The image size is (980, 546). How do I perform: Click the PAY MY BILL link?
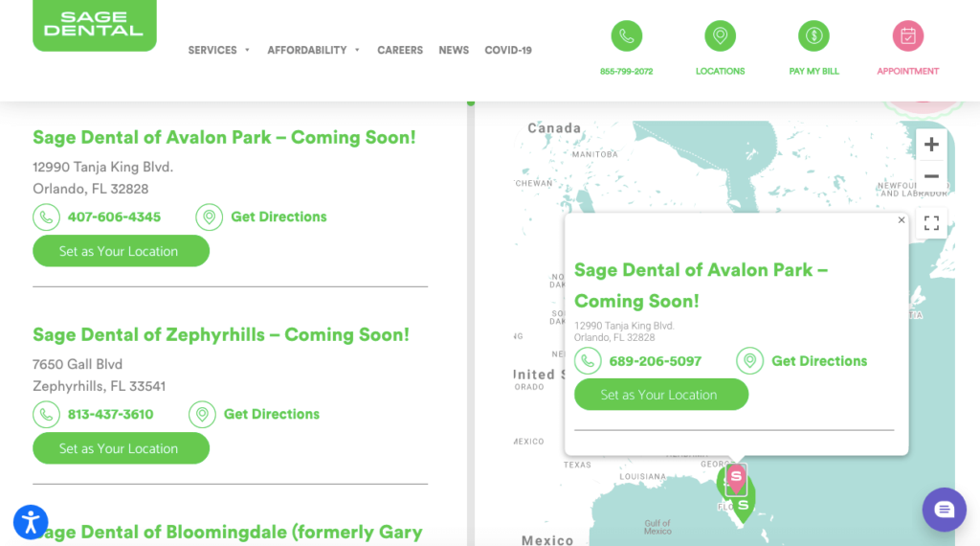(x=813, y=71)
